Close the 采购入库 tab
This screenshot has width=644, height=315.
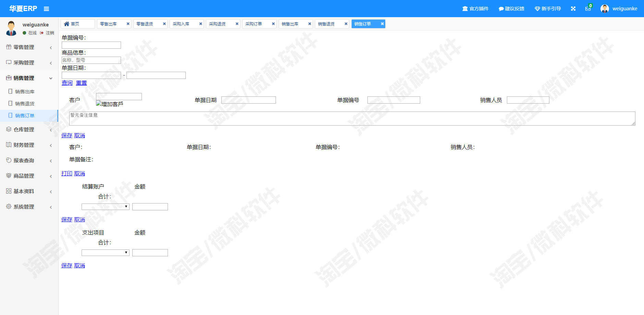[201, 24]
